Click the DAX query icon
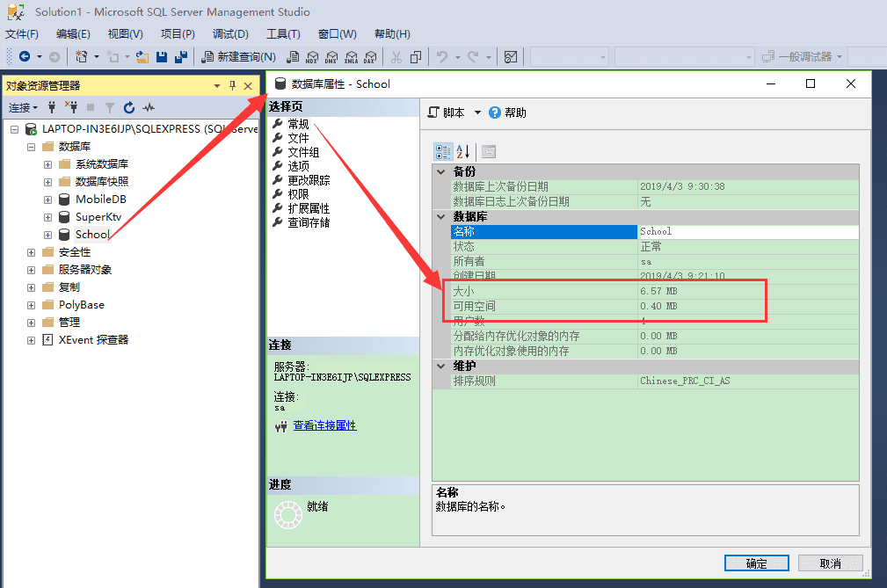The width and height of the screenshot is (887, 588). 370,56
